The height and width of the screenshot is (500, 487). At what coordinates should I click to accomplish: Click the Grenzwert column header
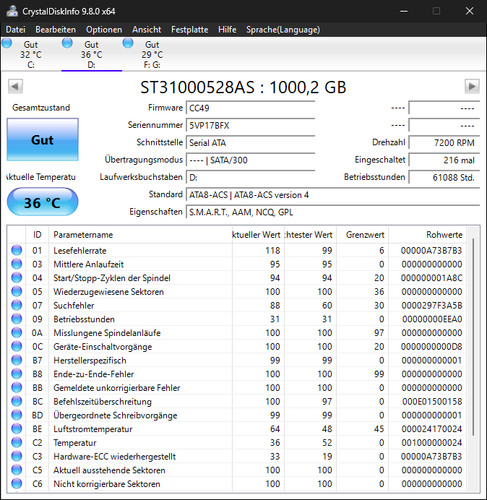pos(363,235)
